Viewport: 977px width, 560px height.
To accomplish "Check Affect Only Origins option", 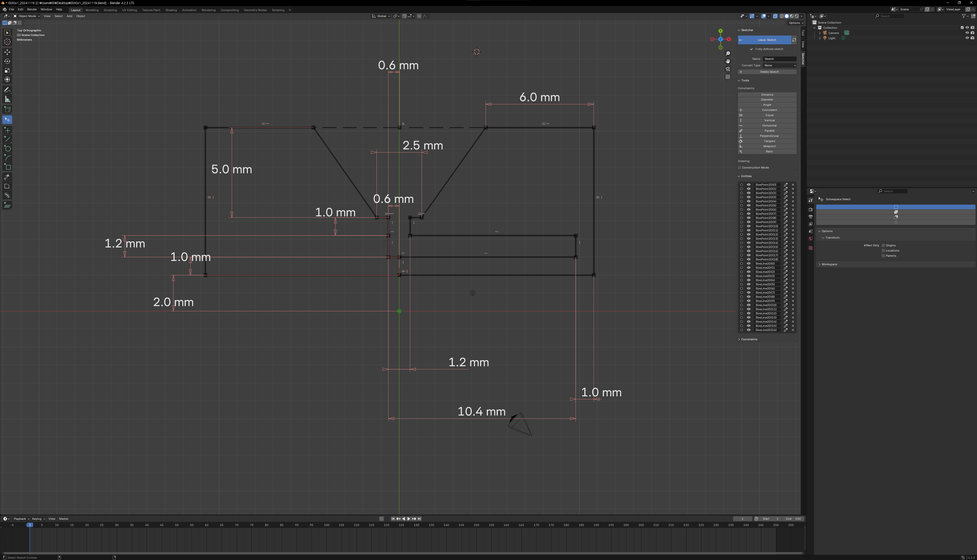I will point(883,245).
